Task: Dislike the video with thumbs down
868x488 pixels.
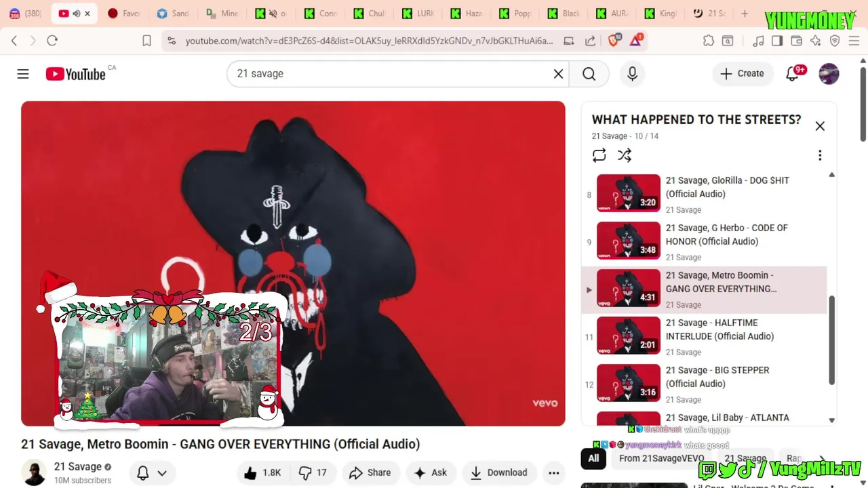Action: (x=313, y=472)
